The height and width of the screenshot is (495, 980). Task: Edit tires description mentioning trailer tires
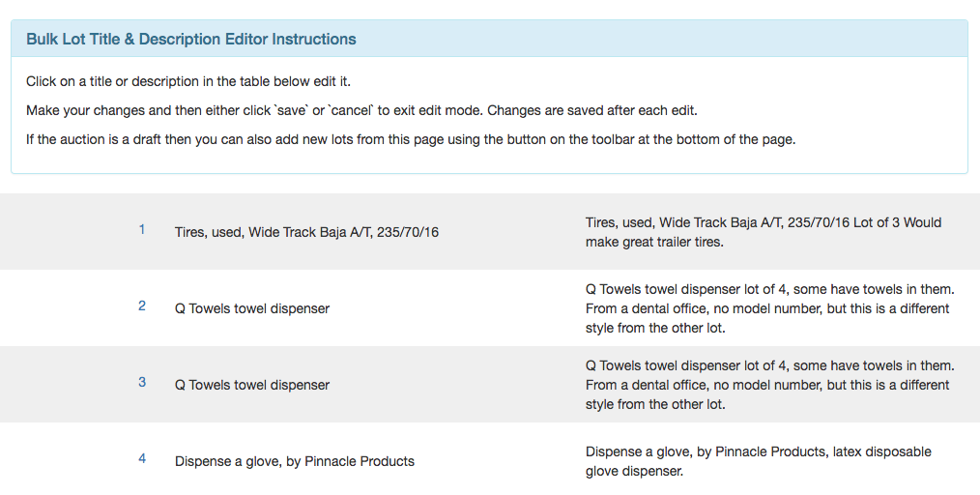(764, 232)
